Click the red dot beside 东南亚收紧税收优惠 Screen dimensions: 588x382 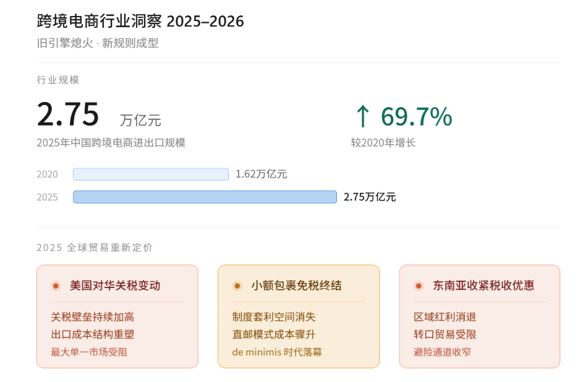coord(419,286)
